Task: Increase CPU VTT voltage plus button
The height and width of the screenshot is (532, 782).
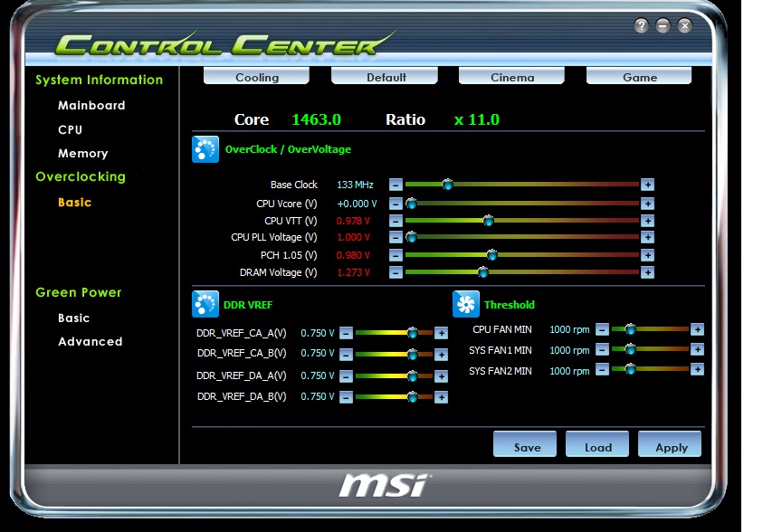Action: 647,221
